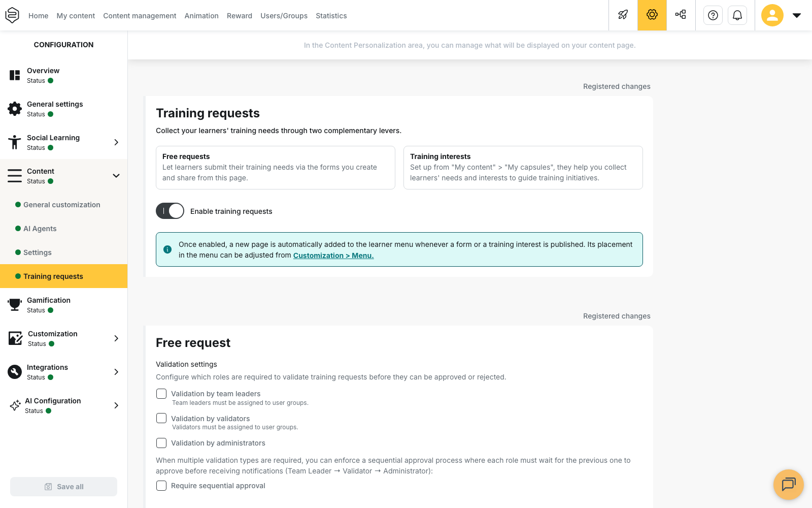This screenshot has height=508, width=812.
Task: Open the notifications bell icon
Action: (x=737, y=15)
